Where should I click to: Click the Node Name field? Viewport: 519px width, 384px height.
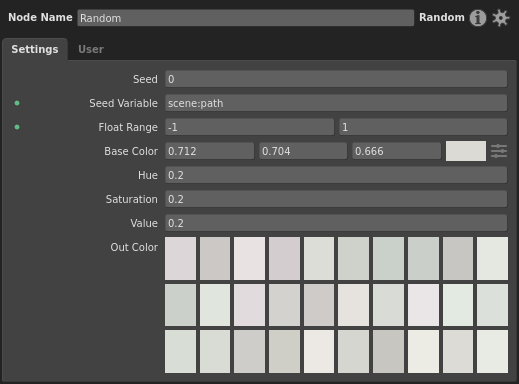pos(246,18)
